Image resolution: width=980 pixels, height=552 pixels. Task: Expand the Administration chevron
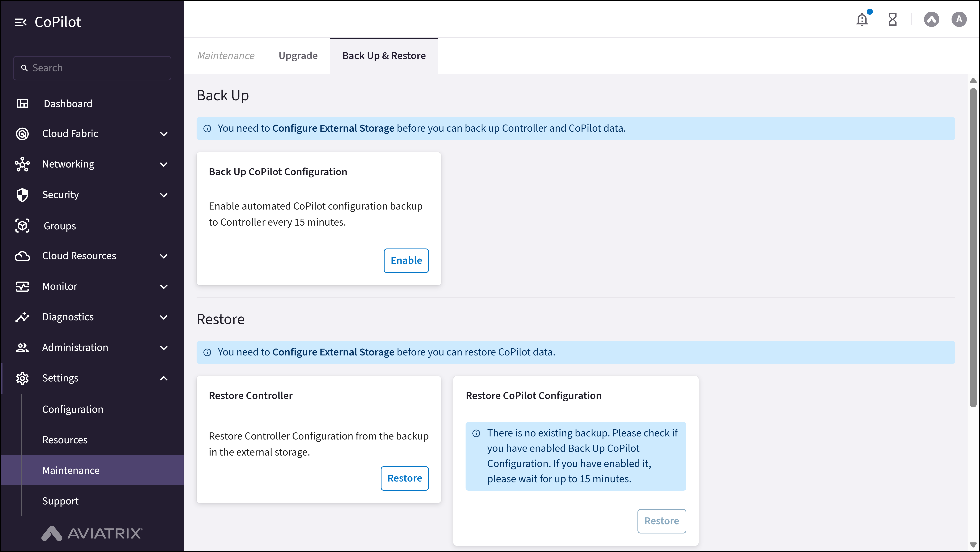click(164, 348)
